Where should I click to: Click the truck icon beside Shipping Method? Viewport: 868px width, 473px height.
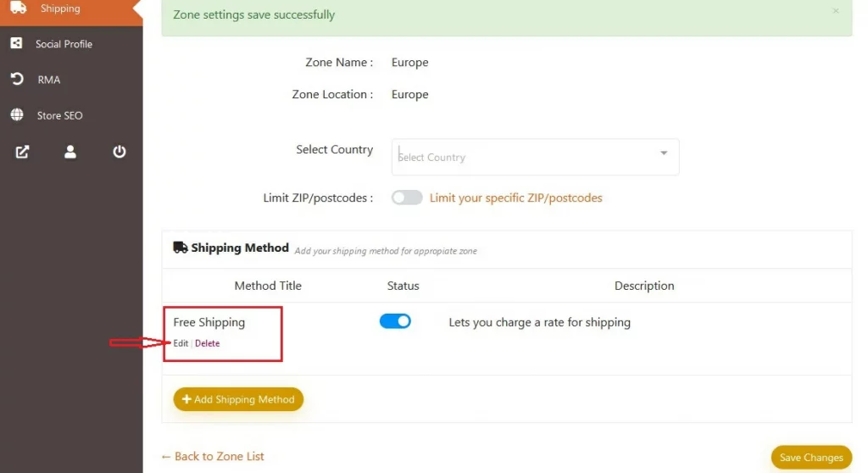[x=181, y=248]
